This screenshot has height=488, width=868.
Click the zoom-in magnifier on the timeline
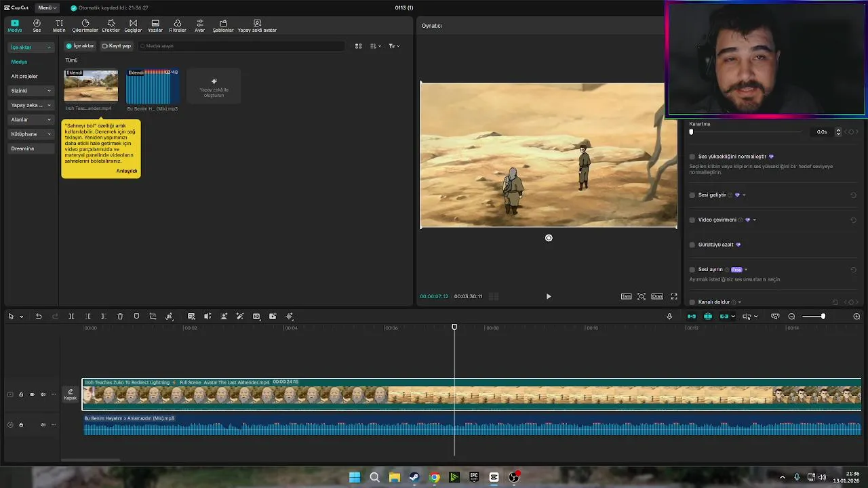(x=856, y=317)
